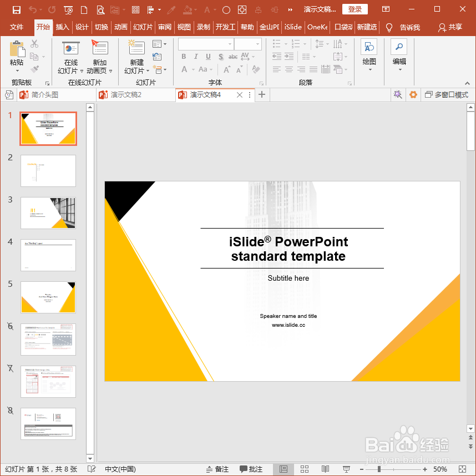Toggle bold formatting
The image size is (476, 476).
click(184, 57)
